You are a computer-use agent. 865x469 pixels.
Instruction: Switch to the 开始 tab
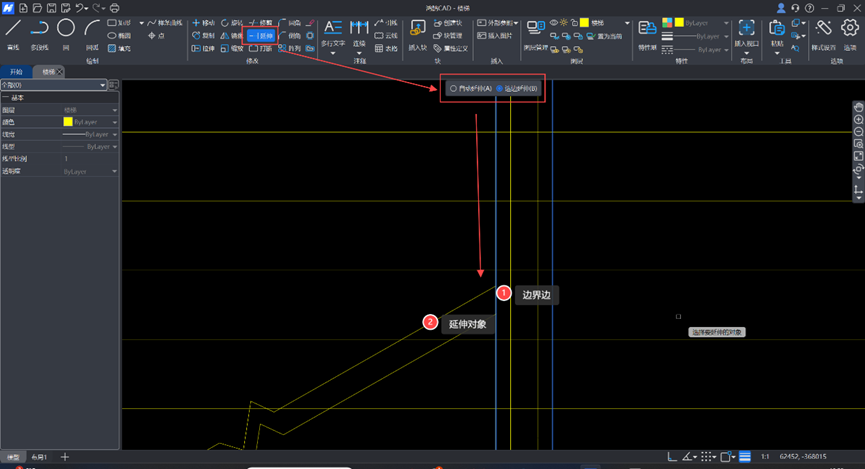pyautogui.click(x=16, y=72)
